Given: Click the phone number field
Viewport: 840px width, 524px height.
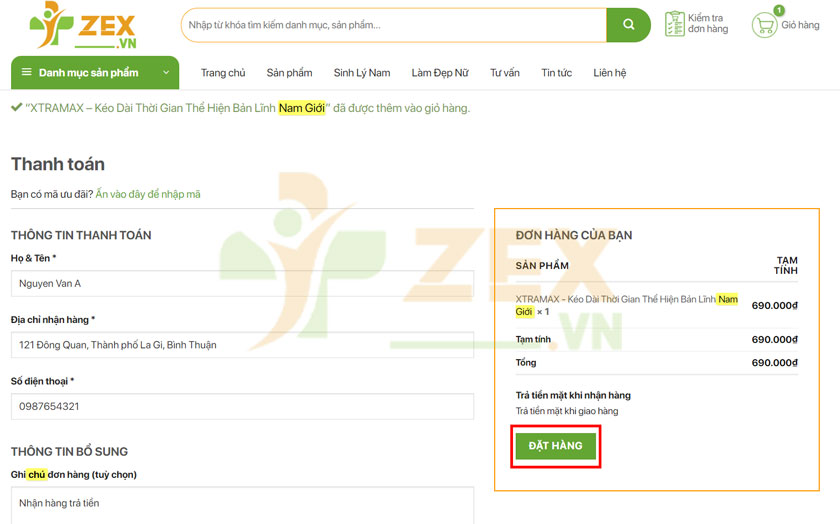Looking at the screenshot, I should coord(242,407).
